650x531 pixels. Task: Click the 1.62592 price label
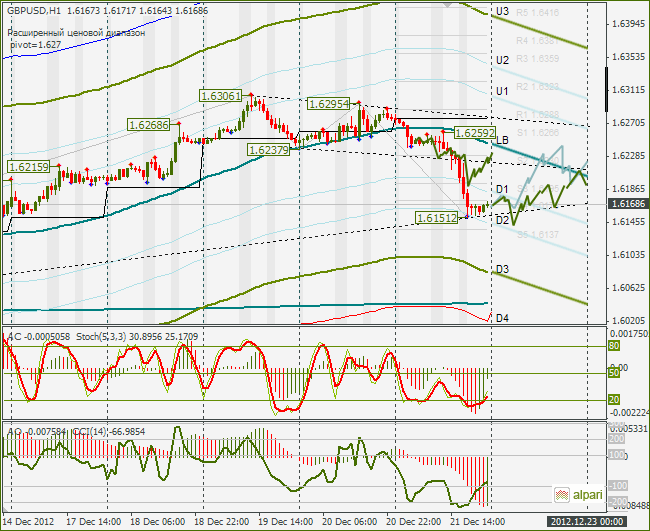tap(475, 133)
